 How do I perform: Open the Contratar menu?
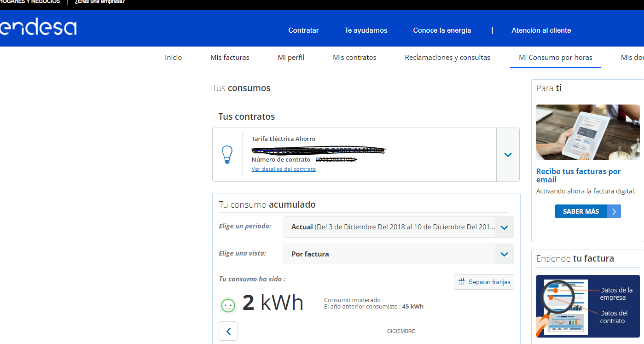coord(303,30)
